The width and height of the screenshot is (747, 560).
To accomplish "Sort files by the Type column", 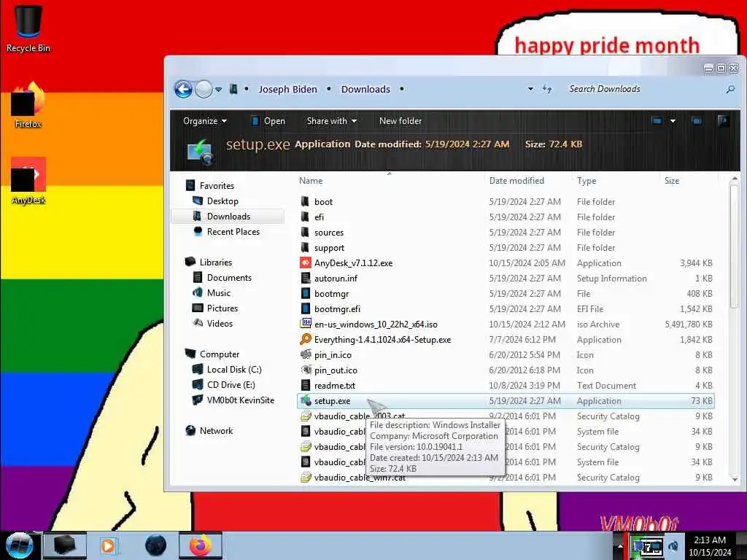I will (587, 181).
